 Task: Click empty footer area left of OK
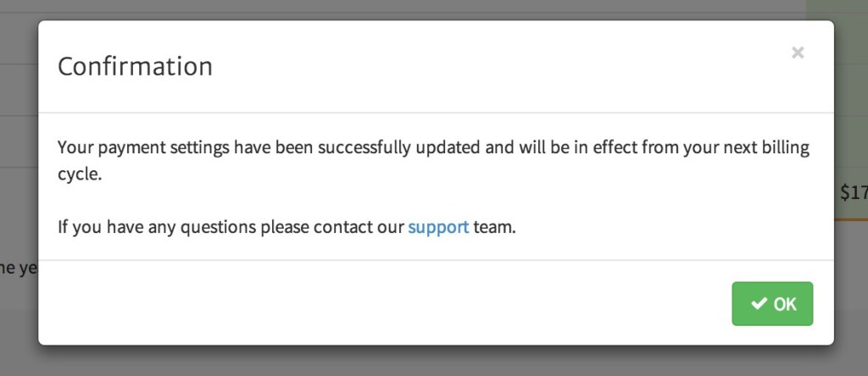381,304
